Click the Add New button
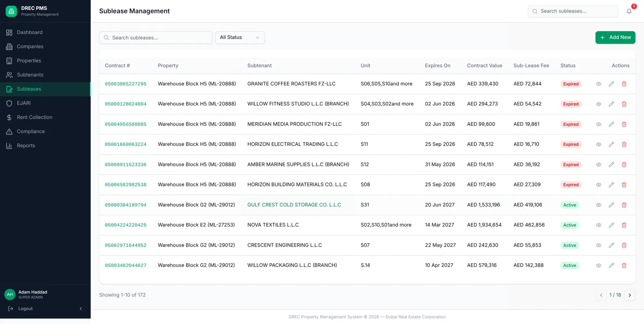Screen dimensions: 644x324 pyautogui.click(x=615, y=38)
